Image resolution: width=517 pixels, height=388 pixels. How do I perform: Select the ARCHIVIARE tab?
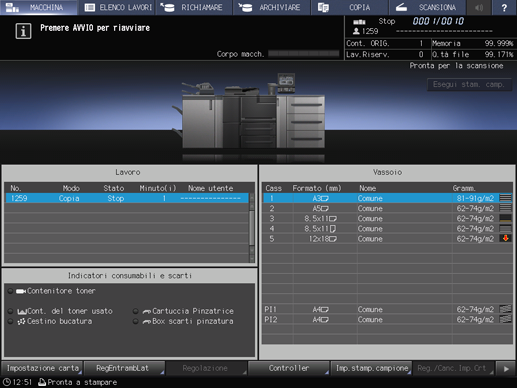point(272,7)
